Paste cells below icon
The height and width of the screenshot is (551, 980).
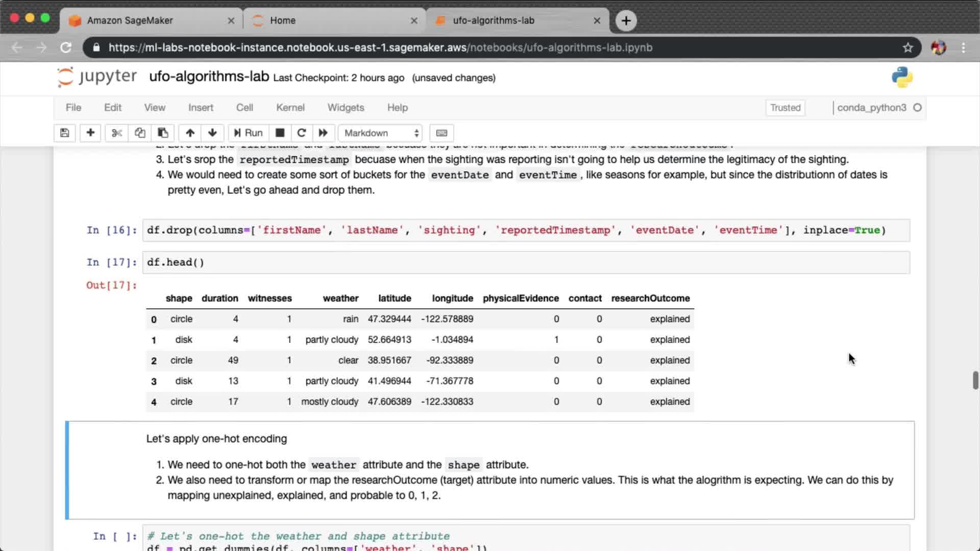pyautogui.click(x=163, y=133)
